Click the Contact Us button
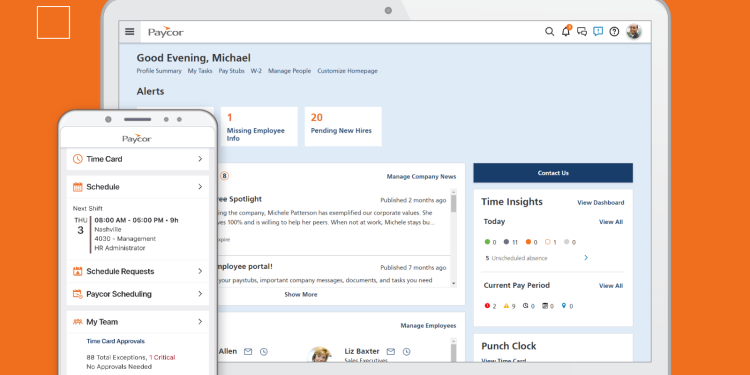The image size is (750, 375). (x=553, y=173)
